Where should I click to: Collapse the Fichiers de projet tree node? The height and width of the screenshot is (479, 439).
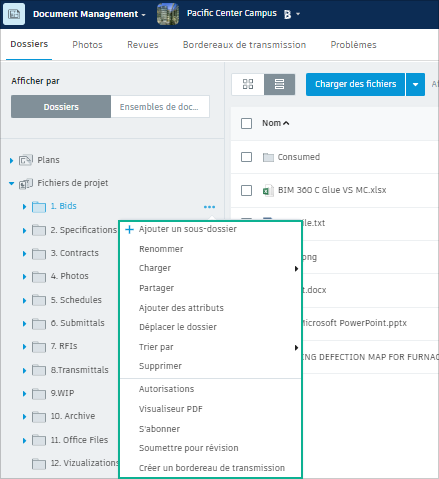(x=11, y=183)
